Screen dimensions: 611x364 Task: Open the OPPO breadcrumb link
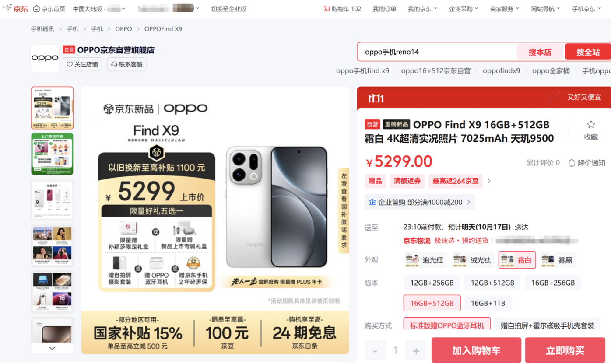(123, 29)
